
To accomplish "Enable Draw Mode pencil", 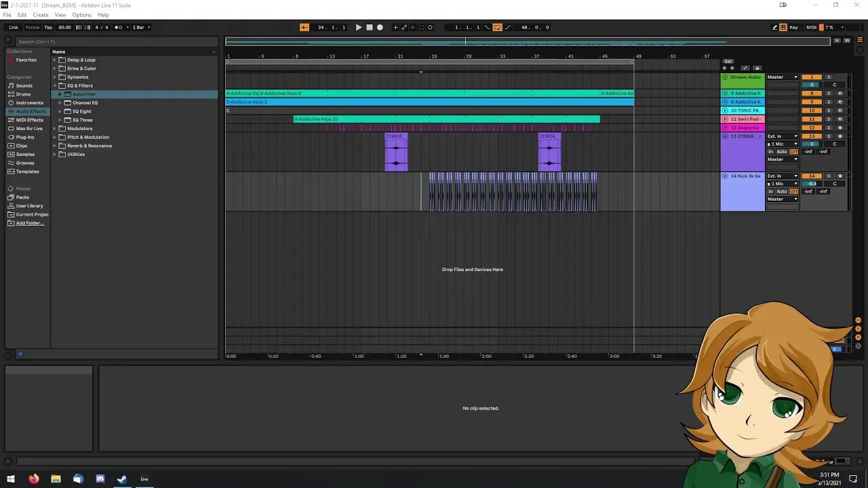I will 775,27.
